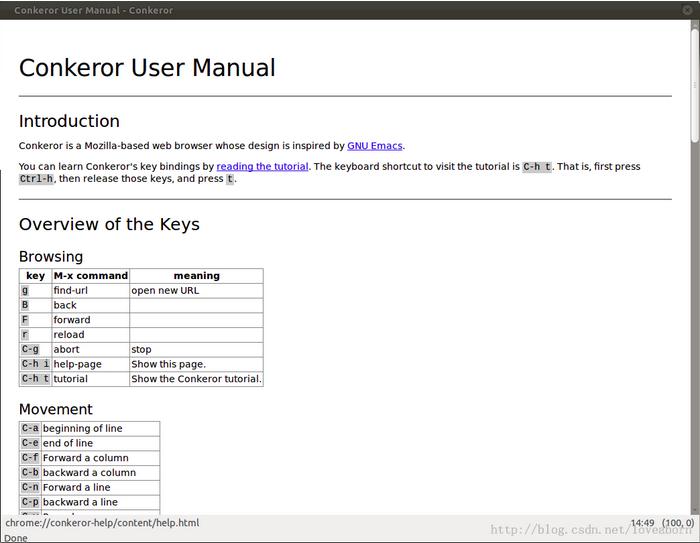Click the Movement subheading

coord(56,409)
